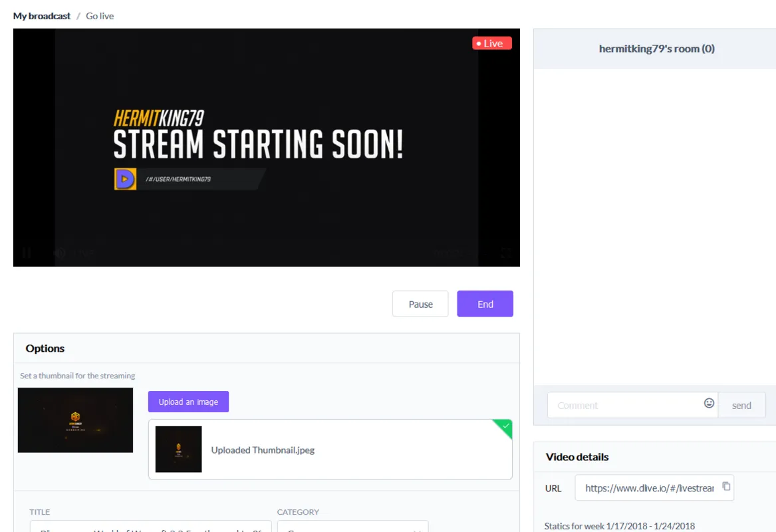Click the volume icon in the player bar
Viewport: 776px width, 532px height.
[59, 253]
